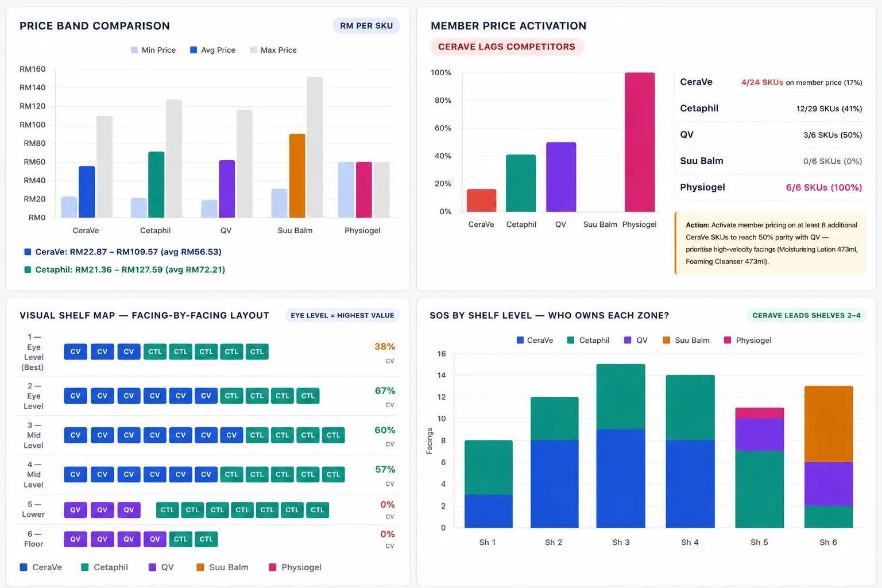Select Cetaphil green segment of Sh 4 bar
This screenshot has width=882, height=588.
tap(690, 408)
